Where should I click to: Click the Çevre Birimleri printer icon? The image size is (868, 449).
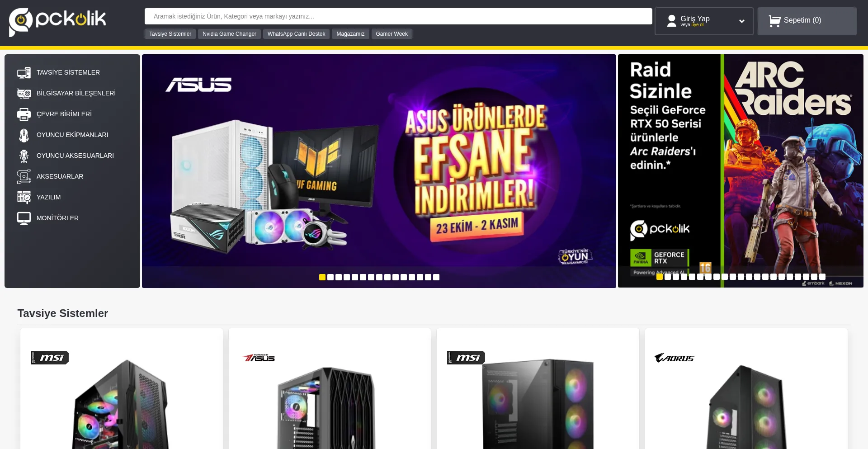click(x=24, y=114)
